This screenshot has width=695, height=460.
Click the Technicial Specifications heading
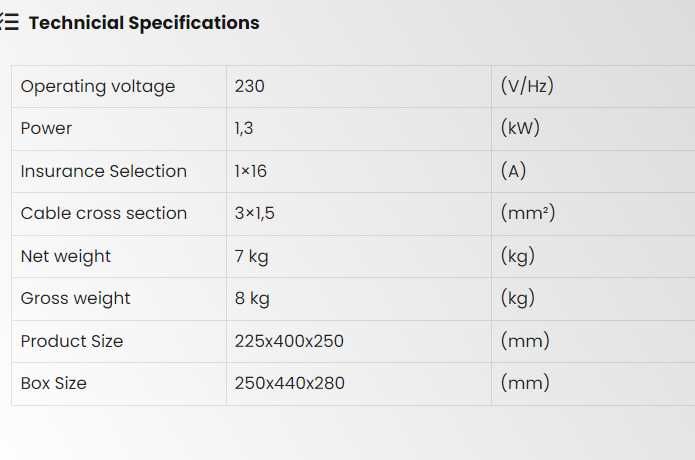144,23
